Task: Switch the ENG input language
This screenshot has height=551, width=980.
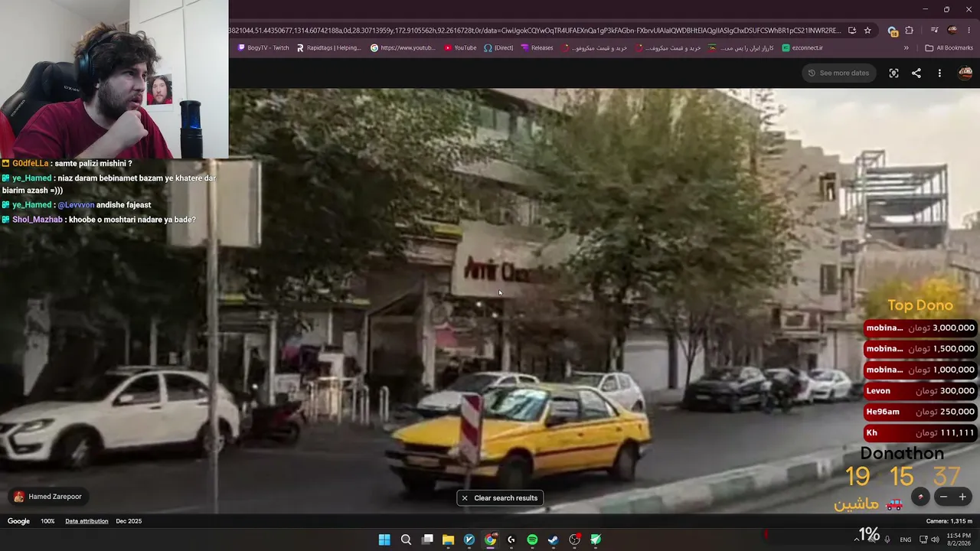Action: (905, 540)
